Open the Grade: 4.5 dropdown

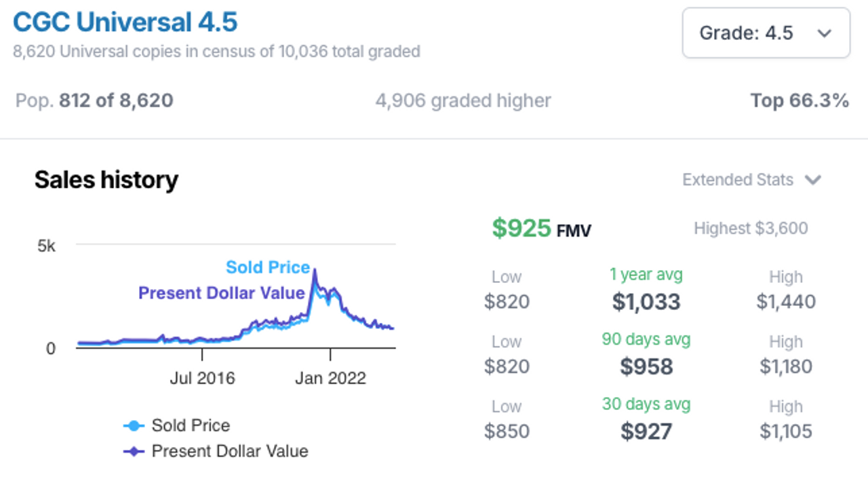[x=766, y=33]
